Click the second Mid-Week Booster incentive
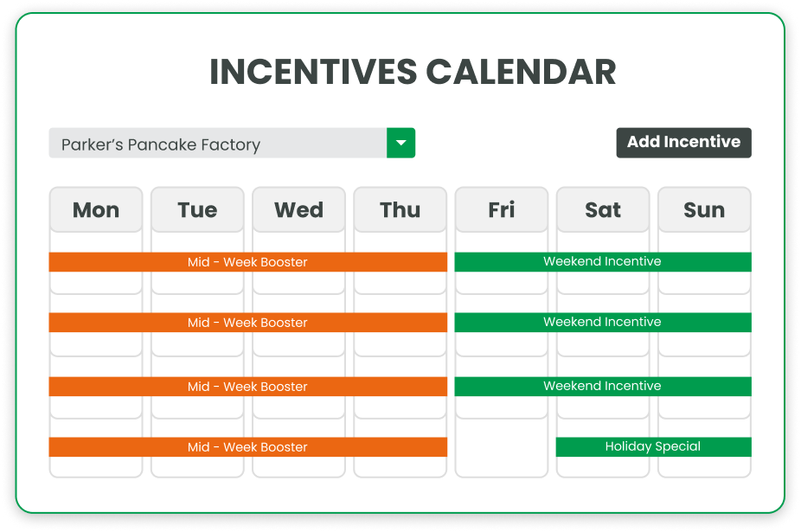Image resolution: width=801 pixels, height=532 pixels. click(x=247, y=322)
